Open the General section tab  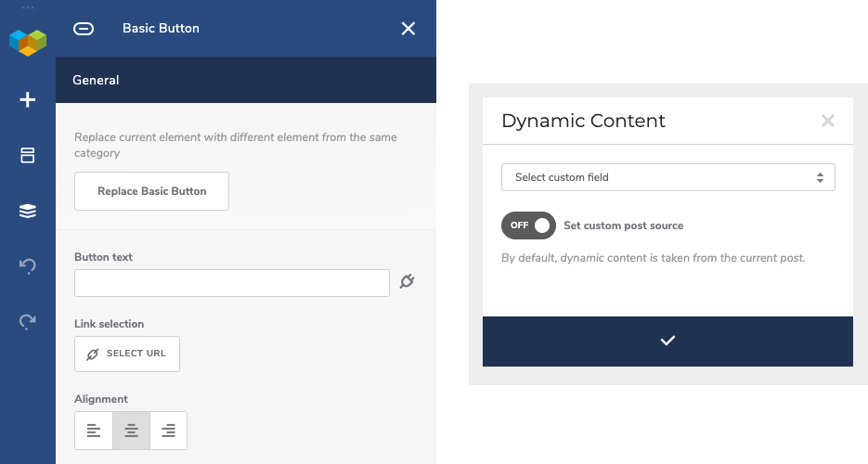click(x=96, y=80)
